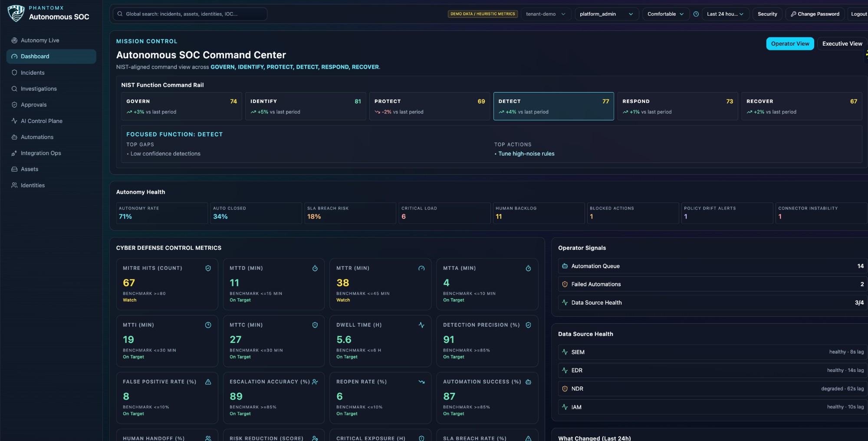Keep Operator View selected
868x441 pixels.
[x=790, y=43]
